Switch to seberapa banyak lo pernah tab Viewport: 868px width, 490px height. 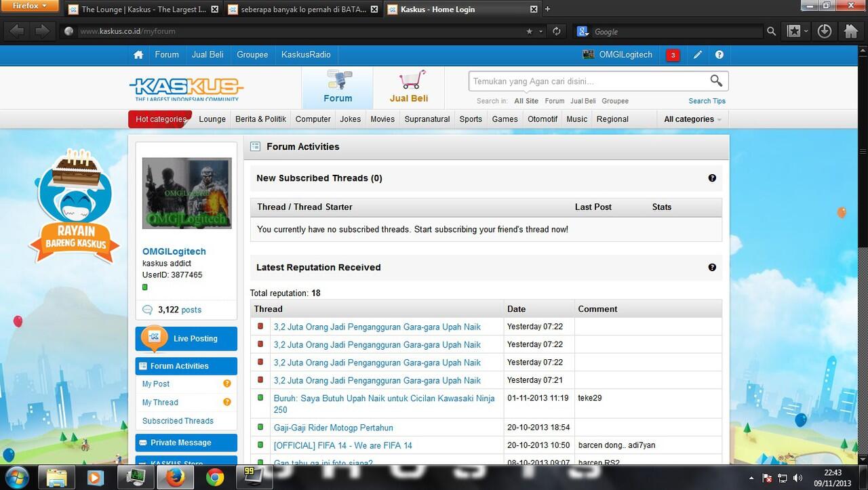(303, 9)
